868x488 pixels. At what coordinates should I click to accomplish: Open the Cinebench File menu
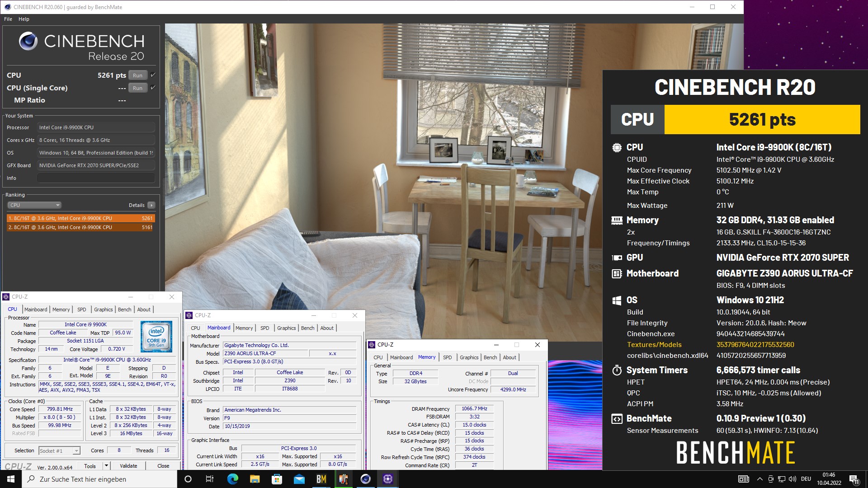pos(8,19)
